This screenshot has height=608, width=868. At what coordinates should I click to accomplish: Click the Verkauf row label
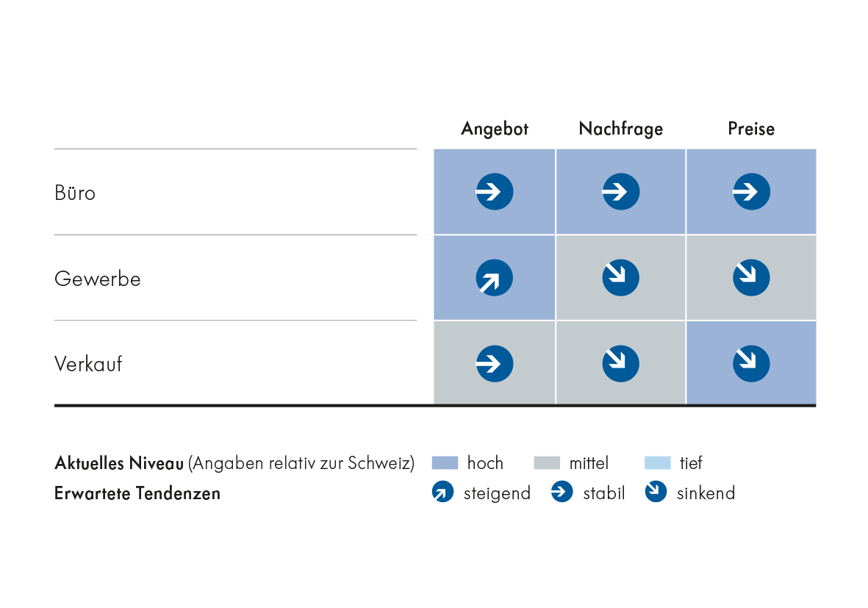pos(88,364)
